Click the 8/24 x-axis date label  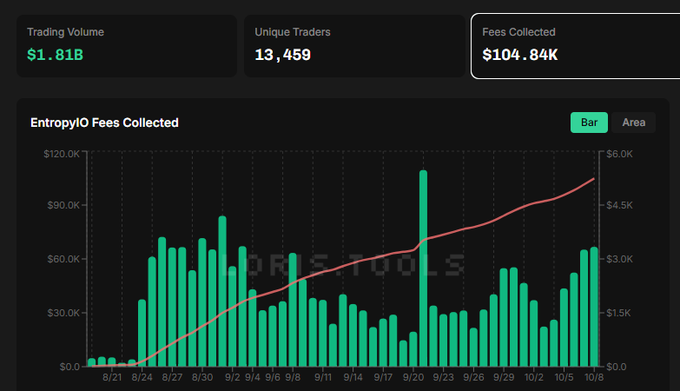click(x=142, y=378)
